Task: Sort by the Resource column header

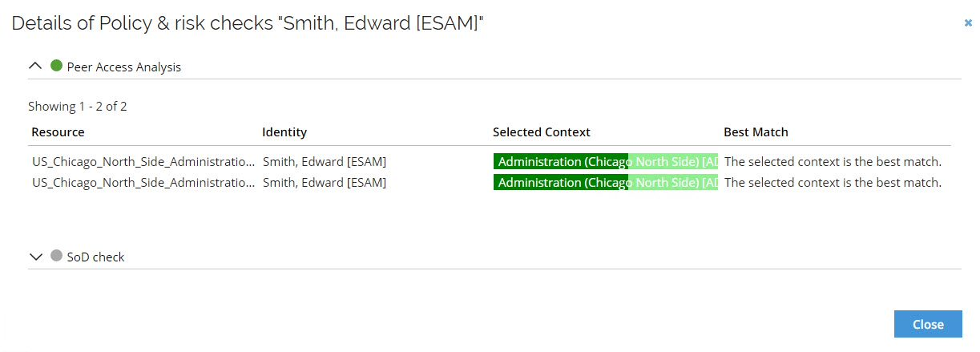Action: pos(58,131)
